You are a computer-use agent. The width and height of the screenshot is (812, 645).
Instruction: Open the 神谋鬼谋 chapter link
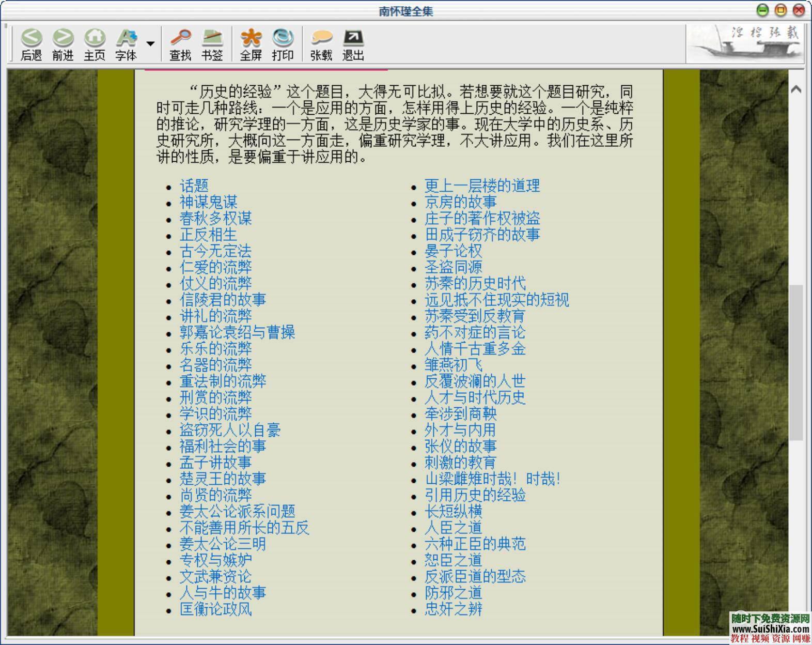(x=208, y=202)
